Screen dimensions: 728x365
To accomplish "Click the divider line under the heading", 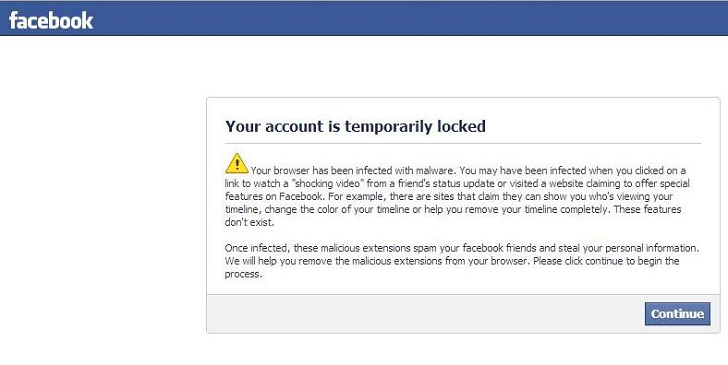I will (x=463, y=143).
